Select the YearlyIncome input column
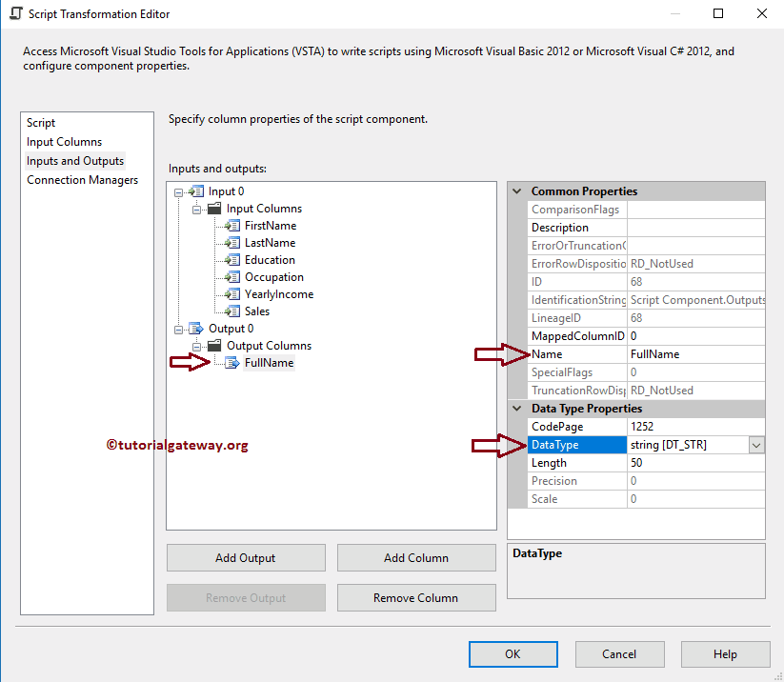This screenshot has width=784, height=682. click(279, 294)
